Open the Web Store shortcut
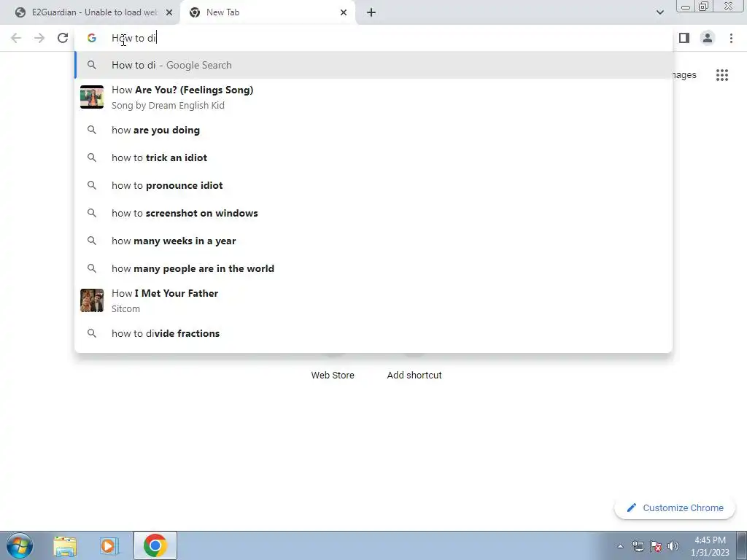 (x=333, y=376)
